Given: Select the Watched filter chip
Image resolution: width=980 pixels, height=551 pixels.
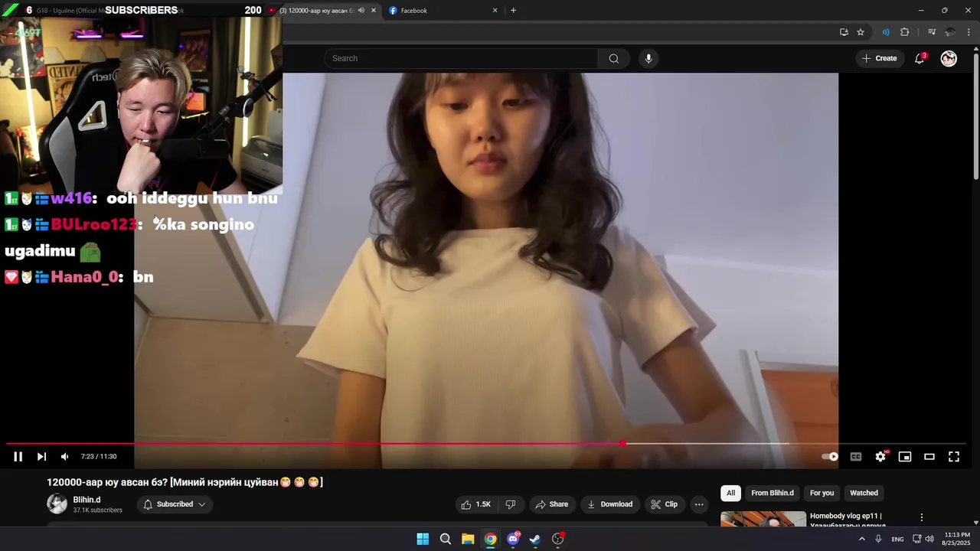Looking at the screenshot, I should tap(864, 493).
